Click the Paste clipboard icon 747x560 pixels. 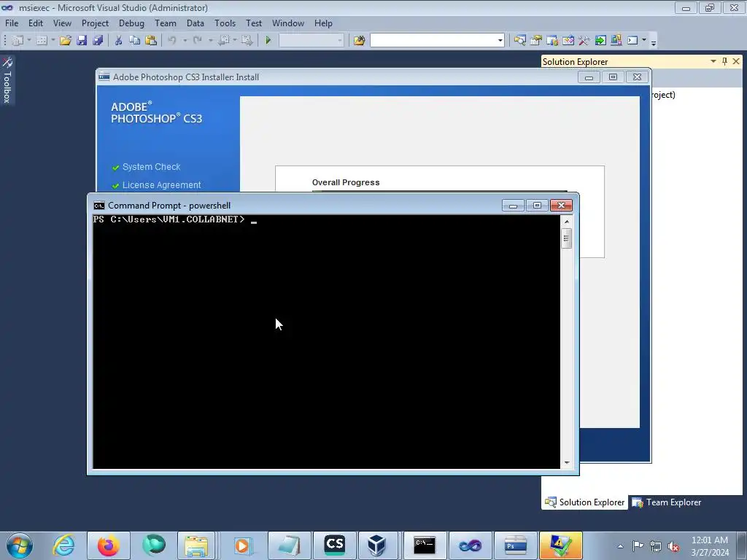click(150, 41)
